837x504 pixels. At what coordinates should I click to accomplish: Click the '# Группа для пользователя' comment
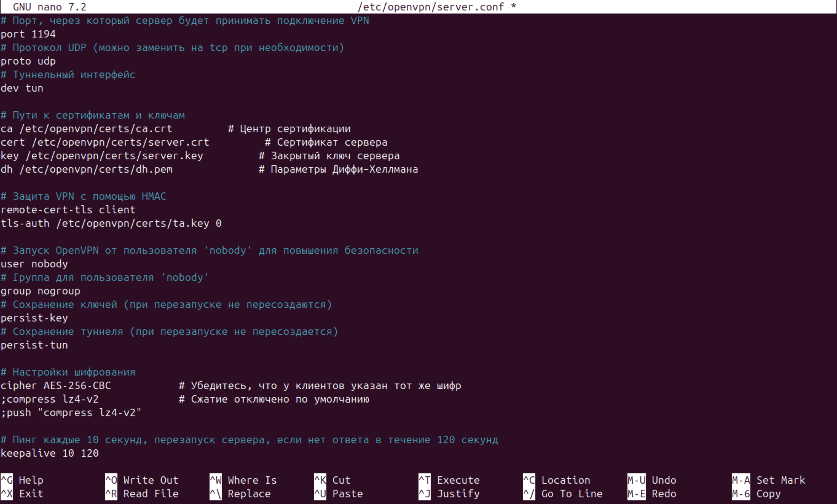pos(105,278)
